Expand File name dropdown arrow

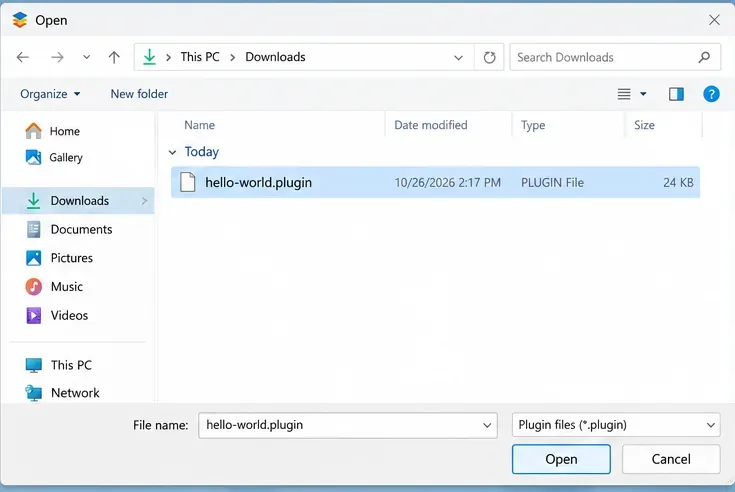tap(487, 425)
